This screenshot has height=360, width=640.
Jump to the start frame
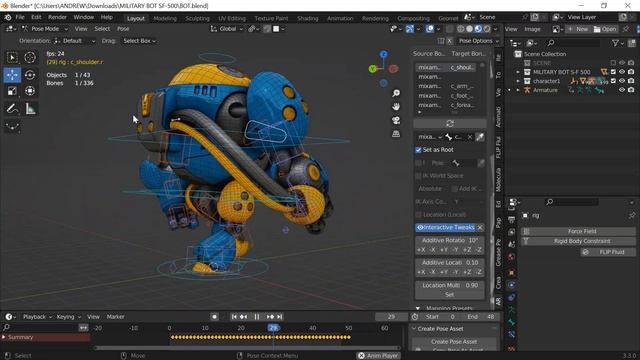click(x=234, y=317)
